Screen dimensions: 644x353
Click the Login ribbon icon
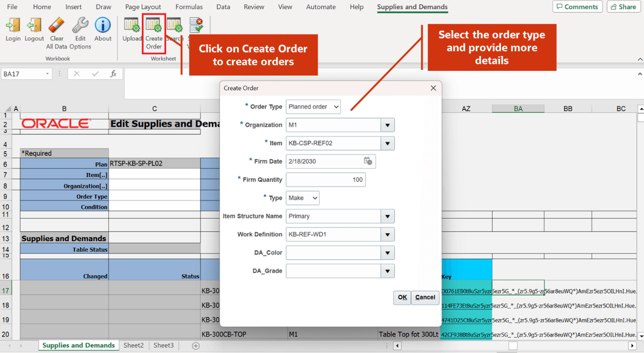click(x=13, y=26)
